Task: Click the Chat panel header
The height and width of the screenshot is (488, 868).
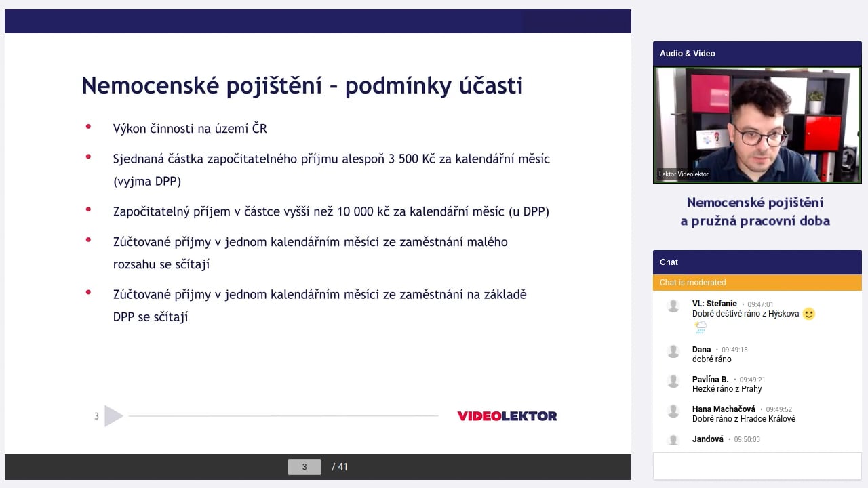Action: pos(757,262)
